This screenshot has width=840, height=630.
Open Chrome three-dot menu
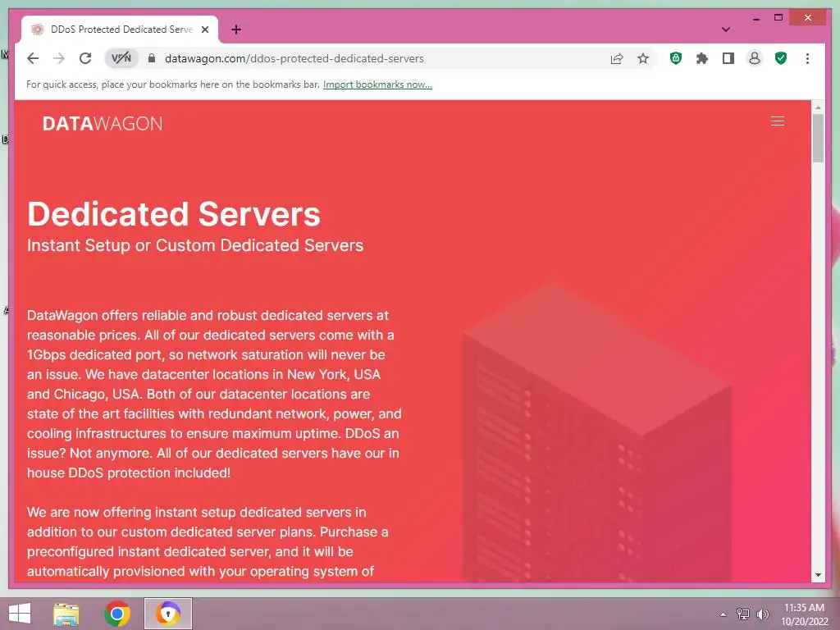807,58
